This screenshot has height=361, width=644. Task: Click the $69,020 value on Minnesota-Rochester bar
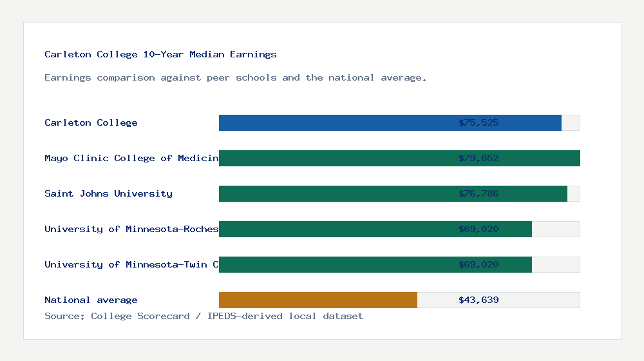478,229
